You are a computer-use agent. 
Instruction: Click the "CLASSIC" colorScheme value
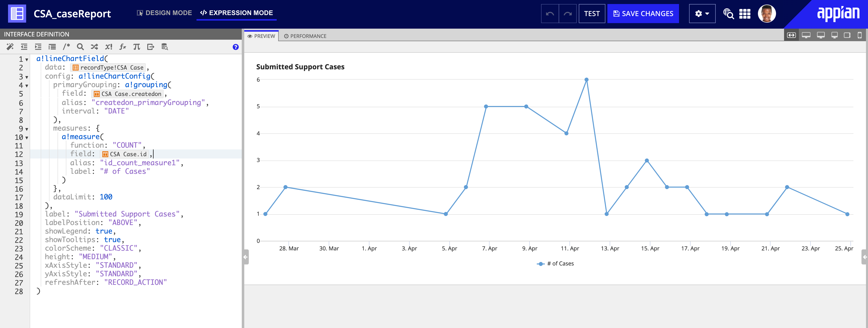tap(119, 248)
